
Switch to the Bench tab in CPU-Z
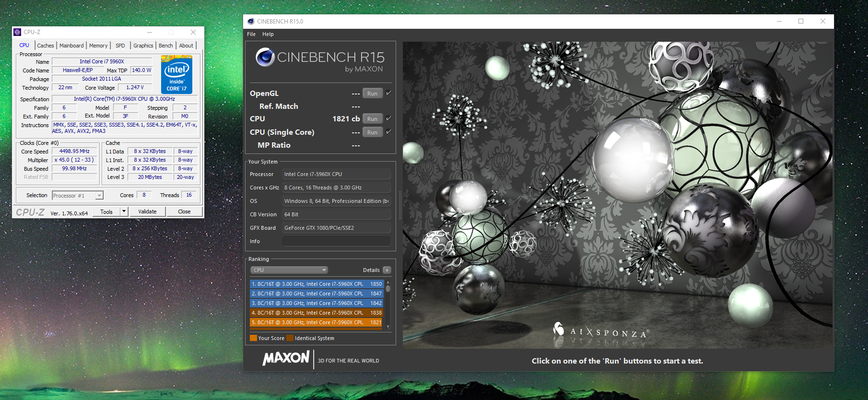tap(166, 46)
